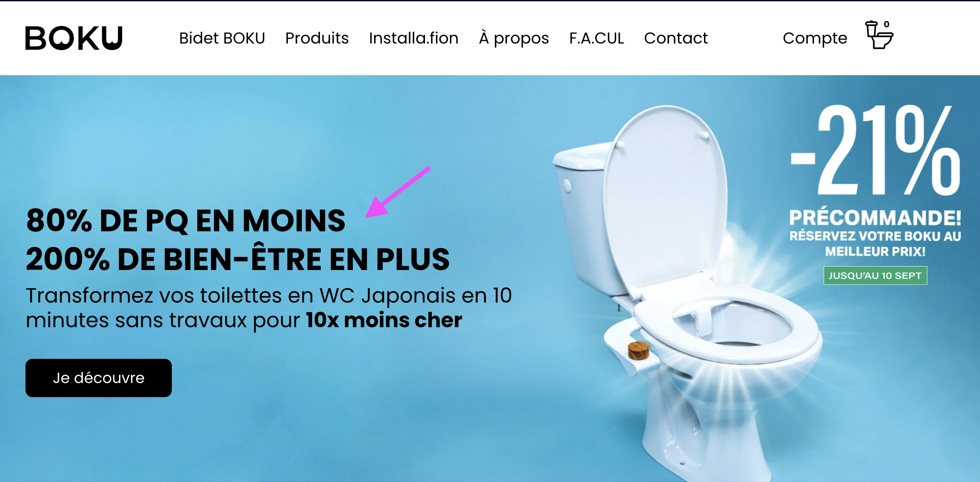Click the -21% promotion text

875,150
